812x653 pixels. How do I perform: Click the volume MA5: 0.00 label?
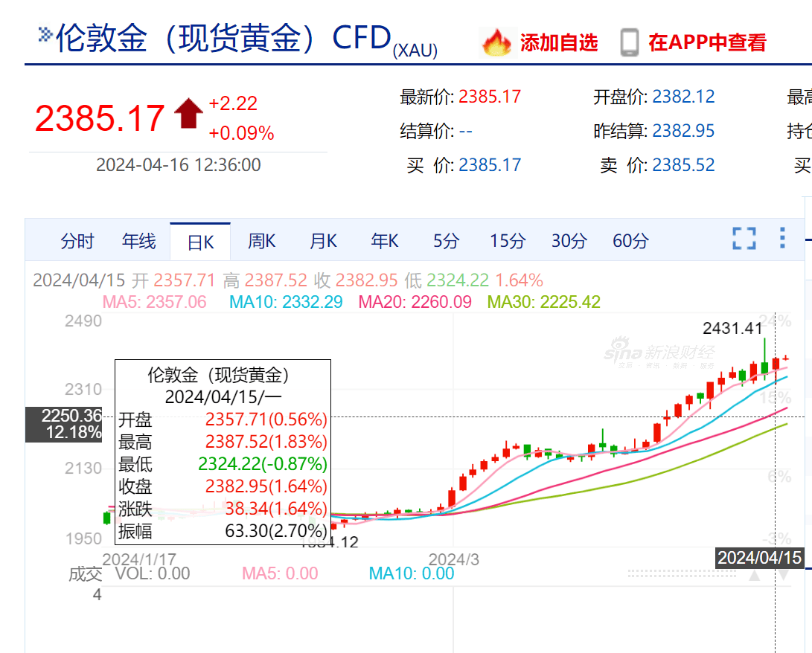coord(280,573)
